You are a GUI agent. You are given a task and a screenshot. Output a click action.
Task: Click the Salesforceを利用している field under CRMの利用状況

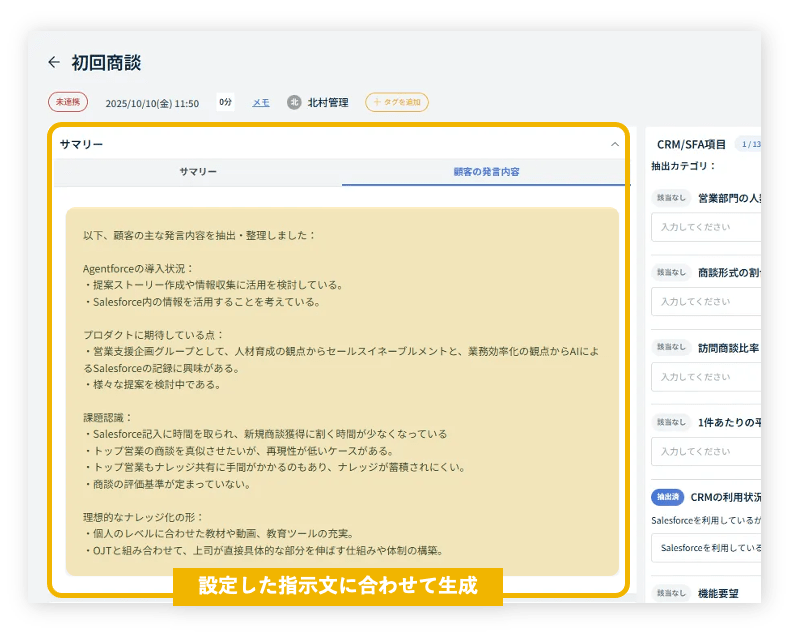(706, 548)
